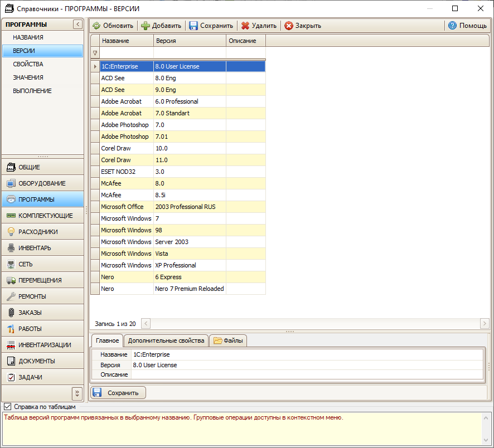
Task: Open the КОМПЛЕКТУЮЩИЕ section
Action: [x=42, y=216]
